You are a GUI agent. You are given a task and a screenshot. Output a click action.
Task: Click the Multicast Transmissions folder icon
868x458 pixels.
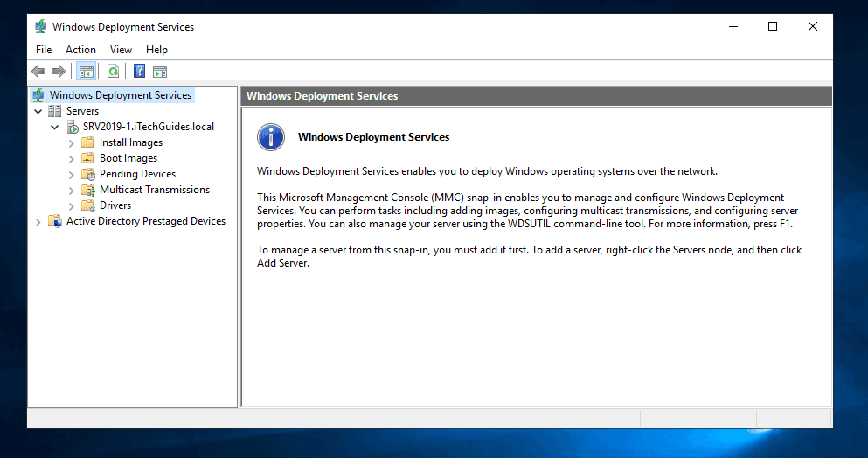pos(88,190)
